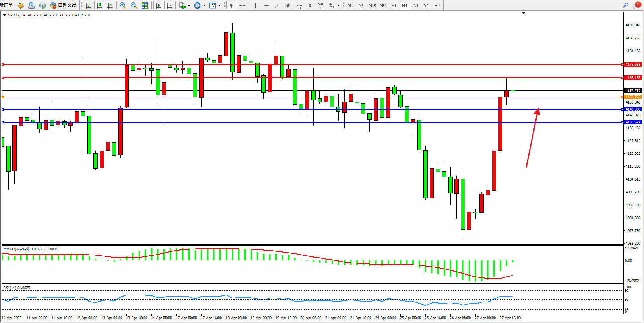Select the red arrow drawn on chart
Screen dimensions: 644x323
click(x=532, y=138)
